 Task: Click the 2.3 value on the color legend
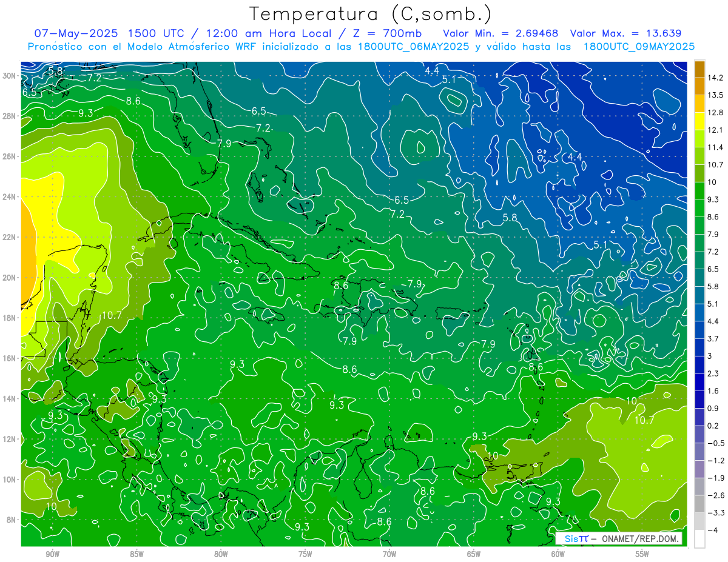coord(713,373)
